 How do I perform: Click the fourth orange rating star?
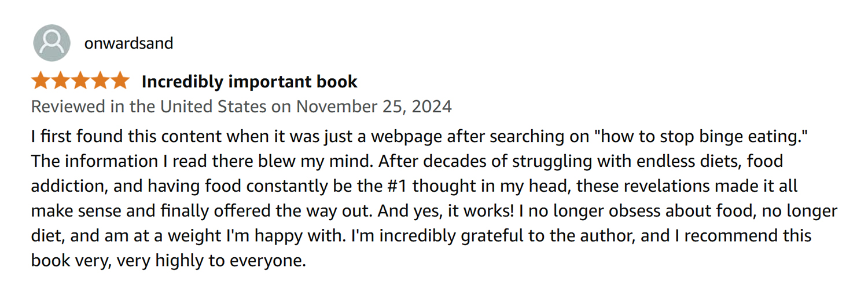click(100, 82)
